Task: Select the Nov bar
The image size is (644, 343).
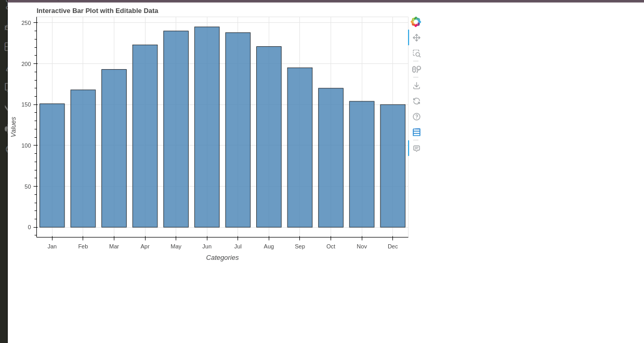Action: (x=362, y=164)
